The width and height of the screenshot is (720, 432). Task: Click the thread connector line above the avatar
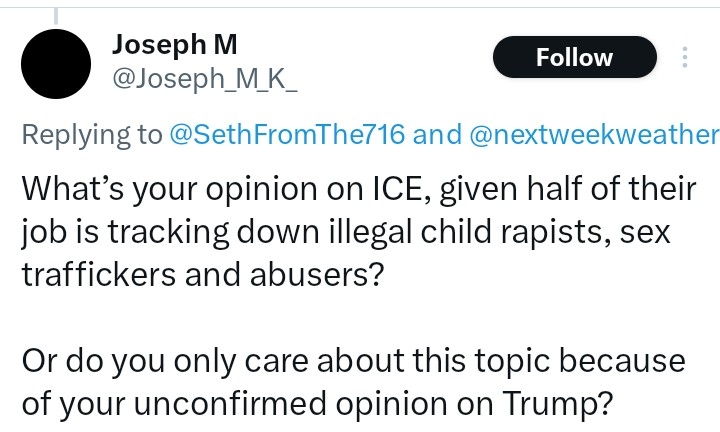click(x=56, y=14)
